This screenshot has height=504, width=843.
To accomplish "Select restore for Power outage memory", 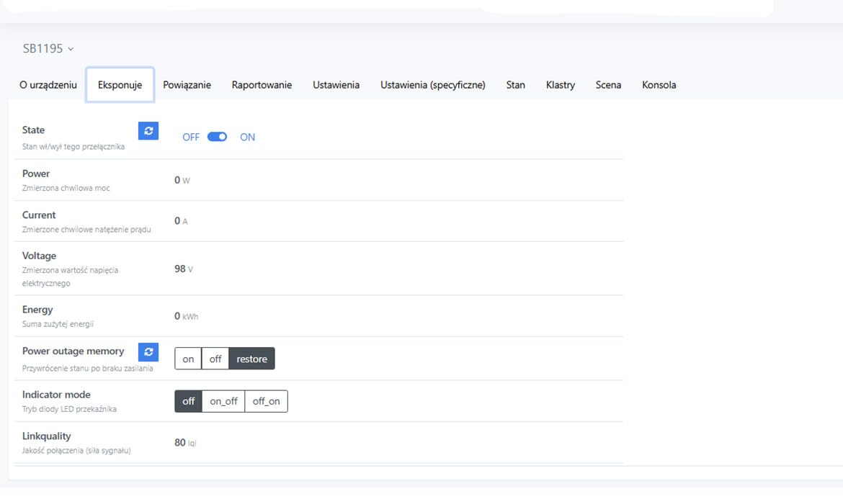I will point(251,359).
